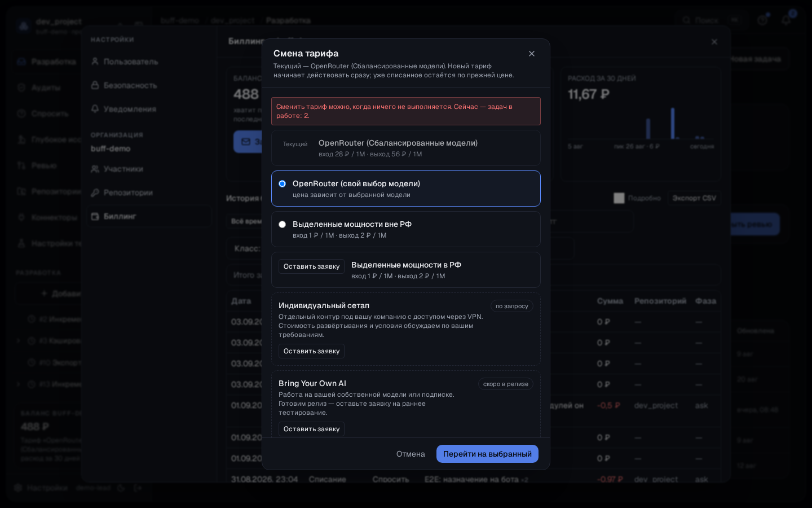Image resolution: width=812 pixels, height=508 pixels.
Task: Click the tallest bar in spending chart
Action: (673, 123)
